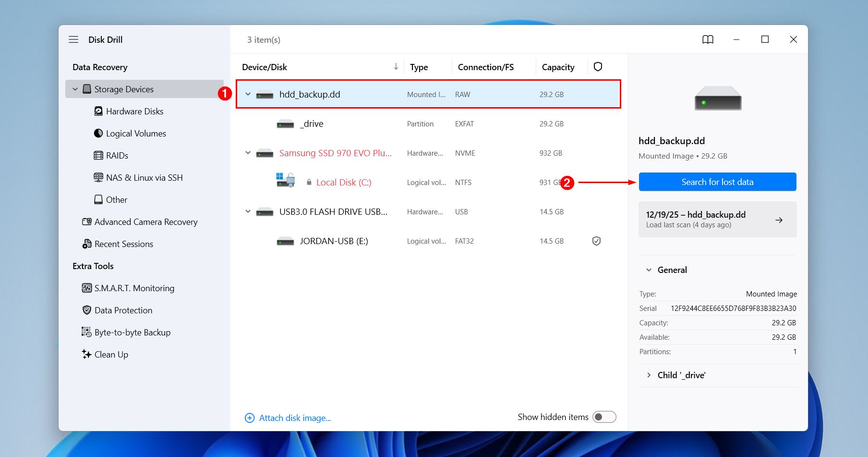Click Attach disk image link

coord(294,418)
